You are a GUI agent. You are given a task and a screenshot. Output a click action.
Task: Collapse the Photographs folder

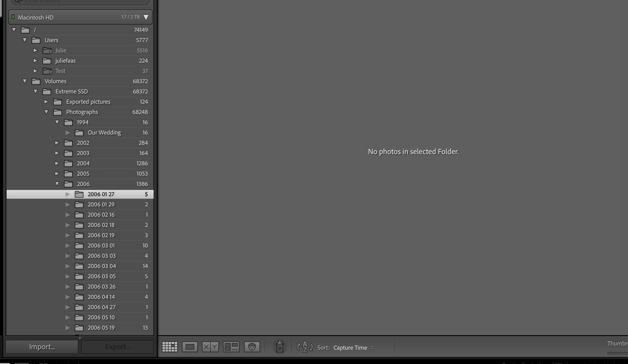point(46,112)
